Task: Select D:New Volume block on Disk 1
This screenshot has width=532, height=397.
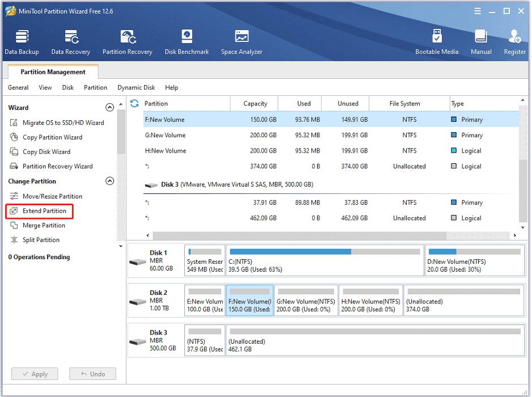Action: pos(474,260)
